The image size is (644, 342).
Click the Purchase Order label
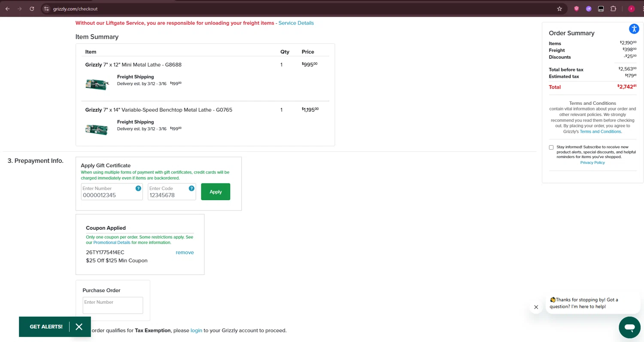(101, 290)
